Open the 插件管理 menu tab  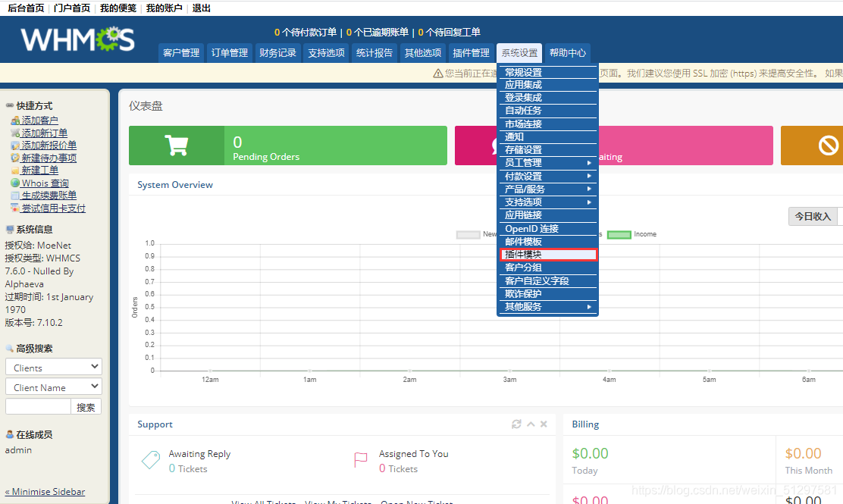470,53
